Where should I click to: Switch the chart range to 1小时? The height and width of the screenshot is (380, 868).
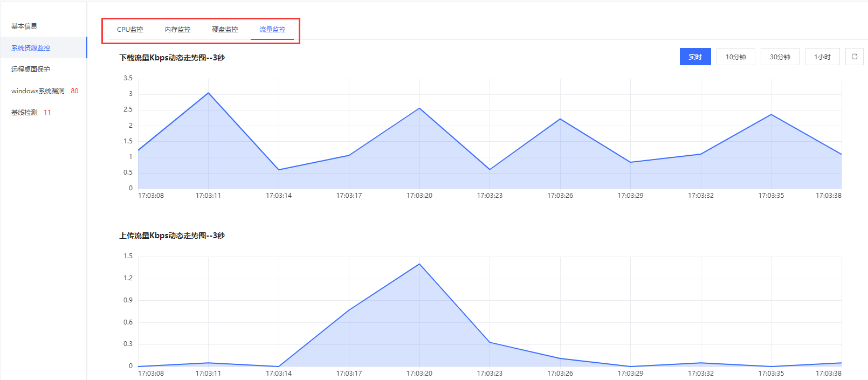pyautogui.click(x=822, y=57)
